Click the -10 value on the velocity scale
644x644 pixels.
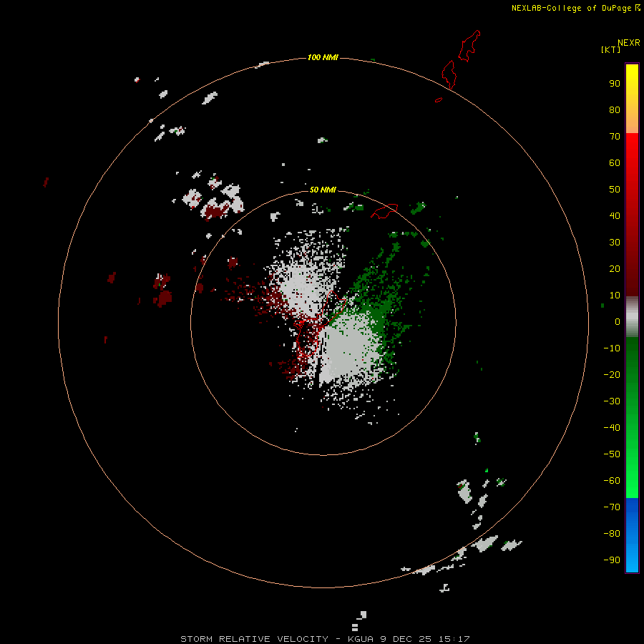click(x=612, y=348)
